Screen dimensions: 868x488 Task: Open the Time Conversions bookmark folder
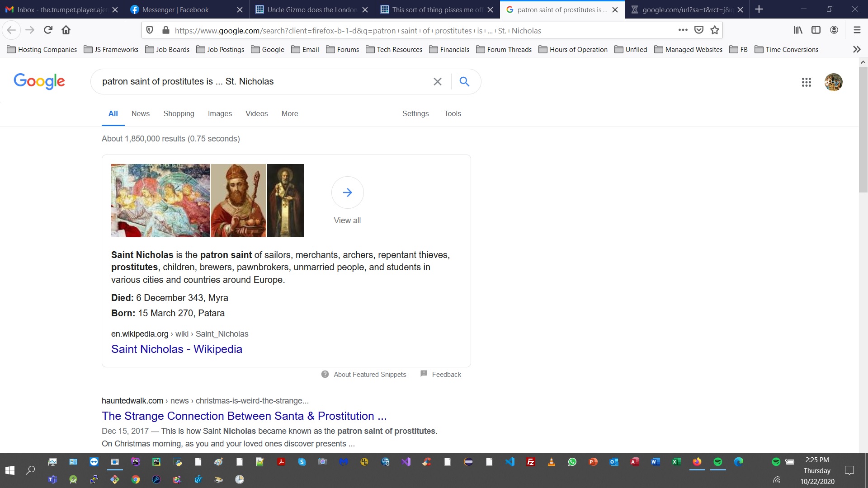[x=787, y=50]
